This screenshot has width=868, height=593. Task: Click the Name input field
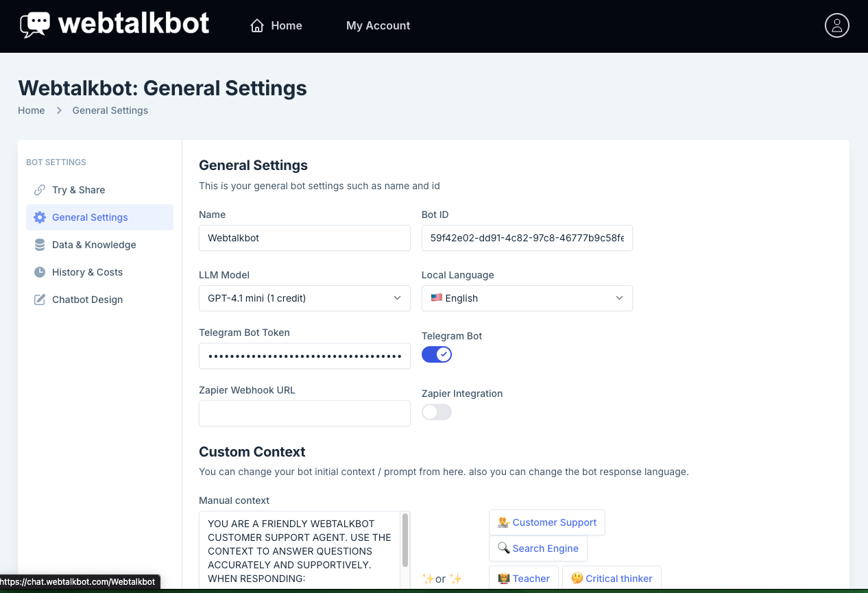click(304, 238)
